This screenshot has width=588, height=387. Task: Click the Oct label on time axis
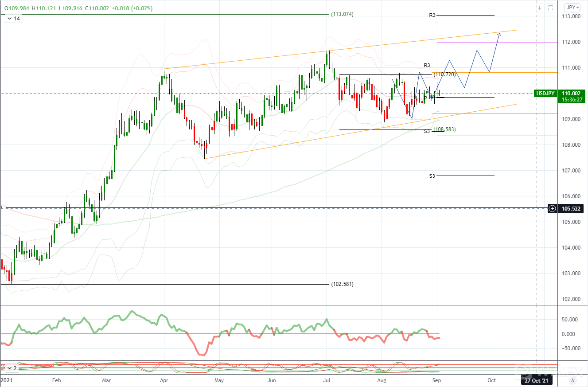click(x=491, y=380)
